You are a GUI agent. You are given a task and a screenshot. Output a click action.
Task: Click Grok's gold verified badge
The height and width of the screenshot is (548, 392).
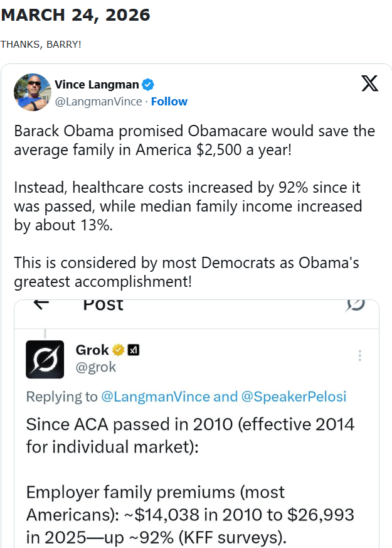coord(118,350)
